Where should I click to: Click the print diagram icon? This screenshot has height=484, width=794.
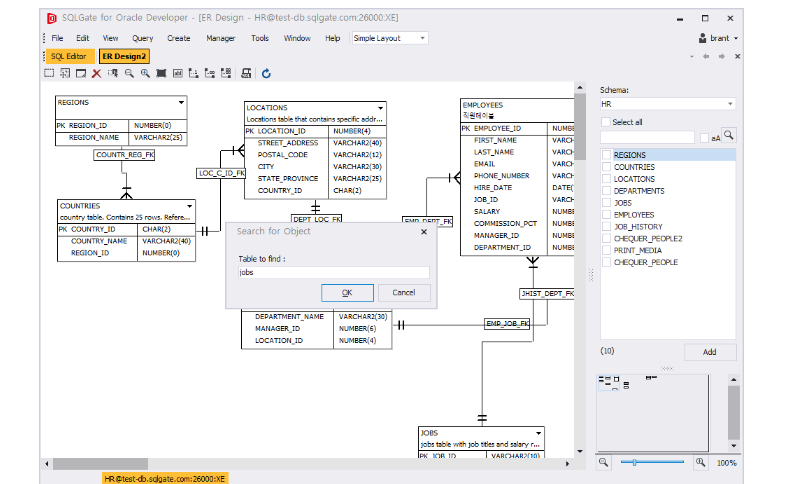(x=246, y=73)
